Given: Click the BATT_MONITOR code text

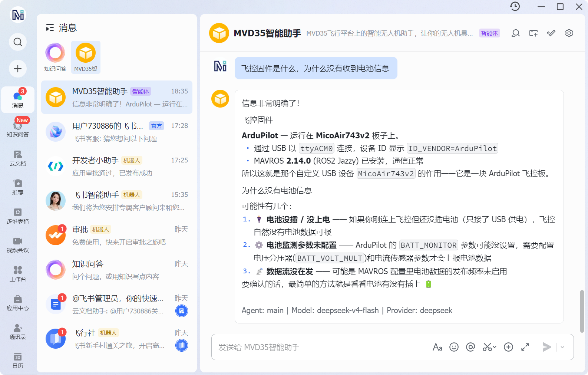Looking at the screenshot, I should click(x=429, y=245).
